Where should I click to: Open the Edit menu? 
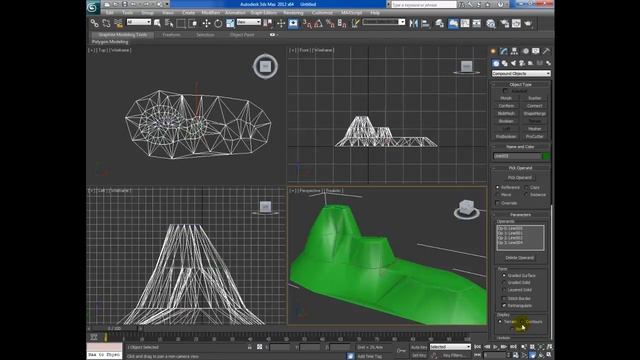tap(109, 13)
